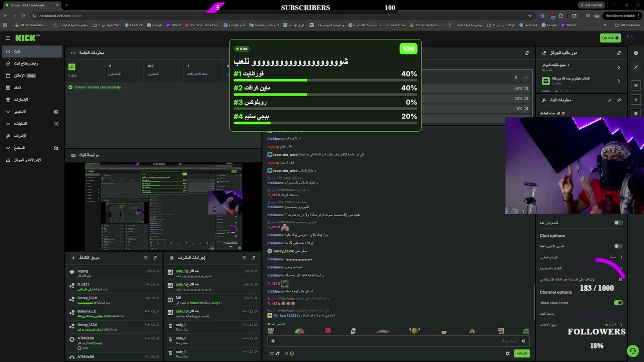The image size is (644, 362).
Task: Expand the جميع طلبات الجوائز row
Action: point(581,67)
